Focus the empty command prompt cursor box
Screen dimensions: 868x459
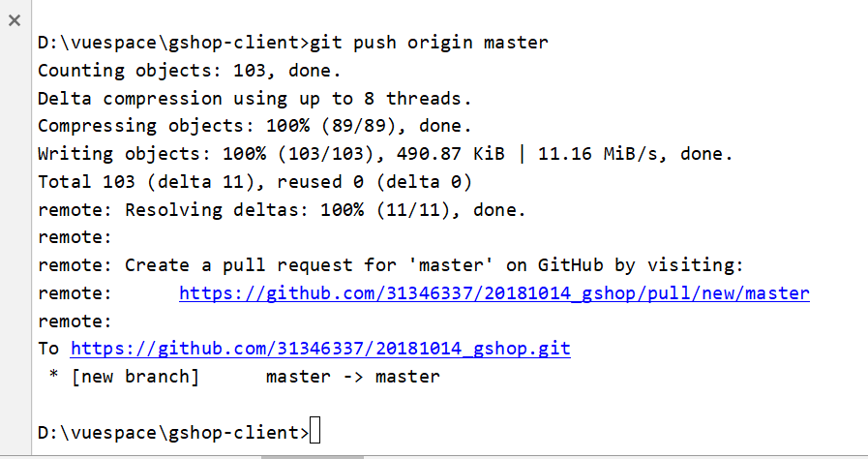[315, 431]
